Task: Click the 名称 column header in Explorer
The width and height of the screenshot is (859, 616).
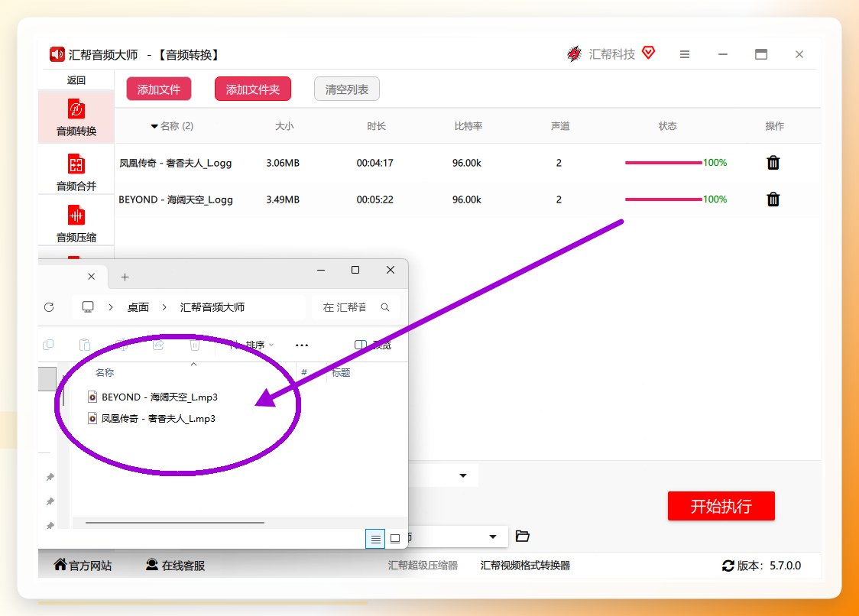Action: (x=105, y=373)
